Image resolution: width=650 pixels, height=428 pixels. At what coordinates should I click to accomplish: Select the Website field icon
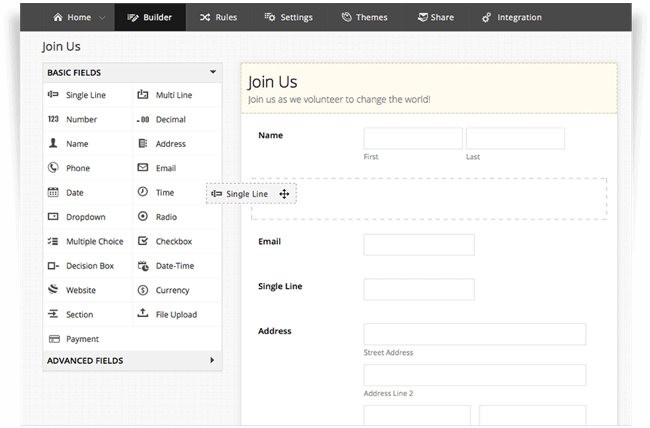[53, 290]
